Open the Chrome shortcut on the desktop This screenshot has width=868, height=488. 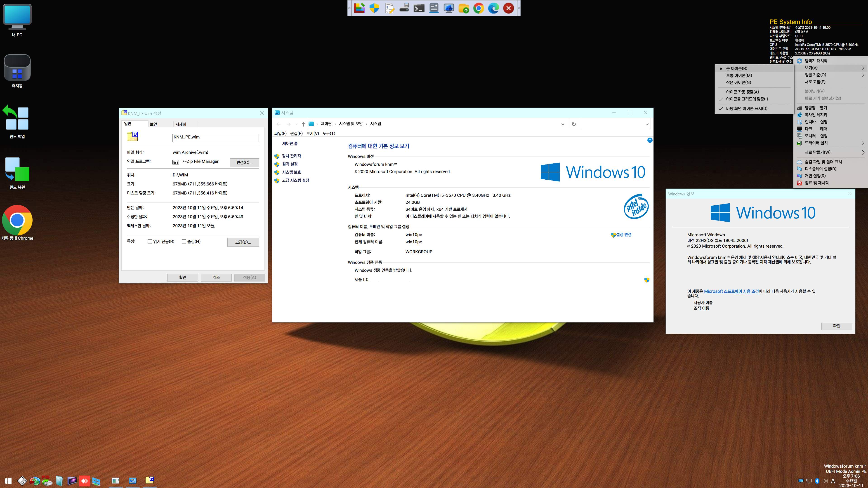coord(17,223)
